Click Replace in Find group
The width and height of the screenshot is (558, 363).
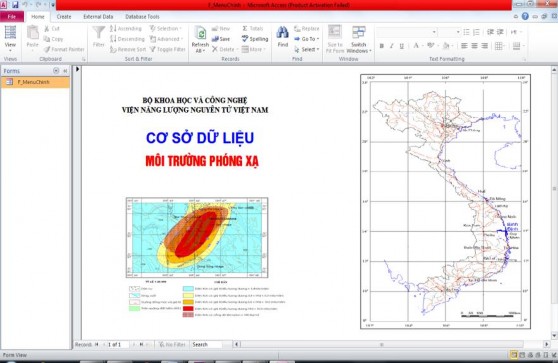(306, 28)
